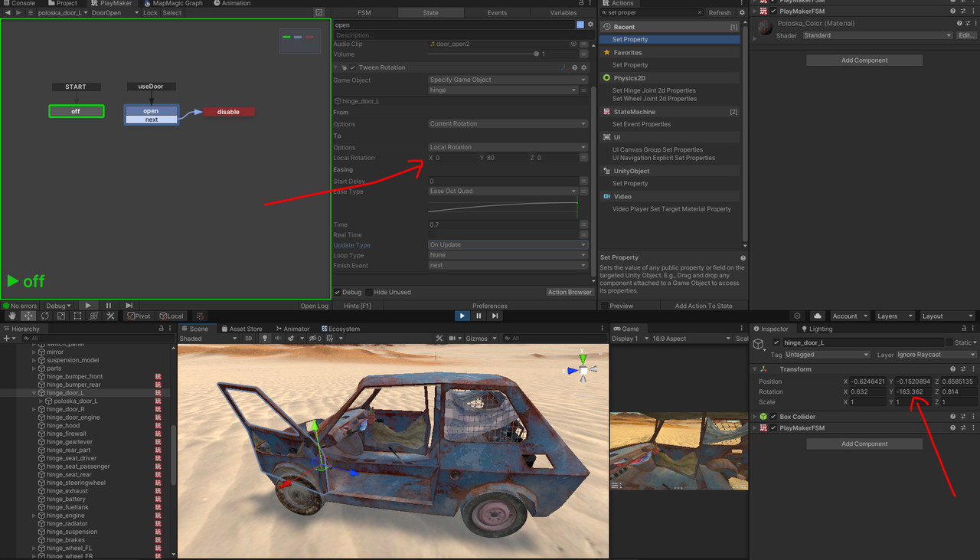Toggle hinge_door_L active checkbox
The image size is (980, 560).
point(776,342)
